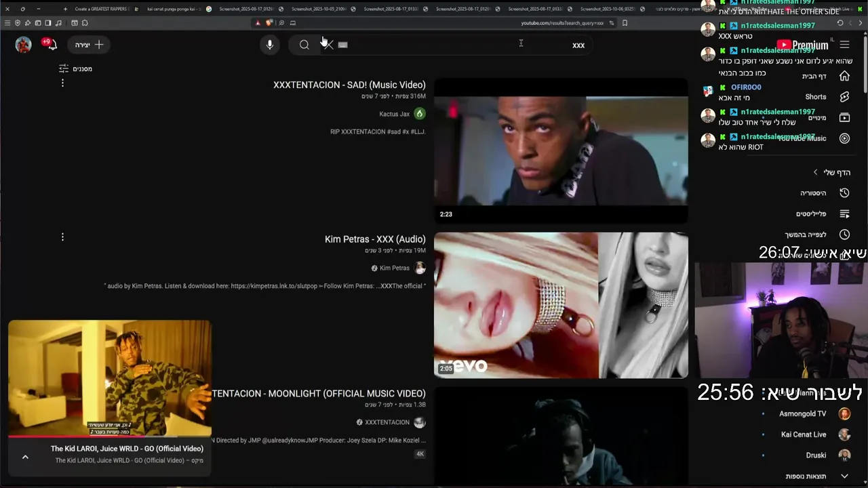Open History (היסטוריה) in sidebar

825,193
